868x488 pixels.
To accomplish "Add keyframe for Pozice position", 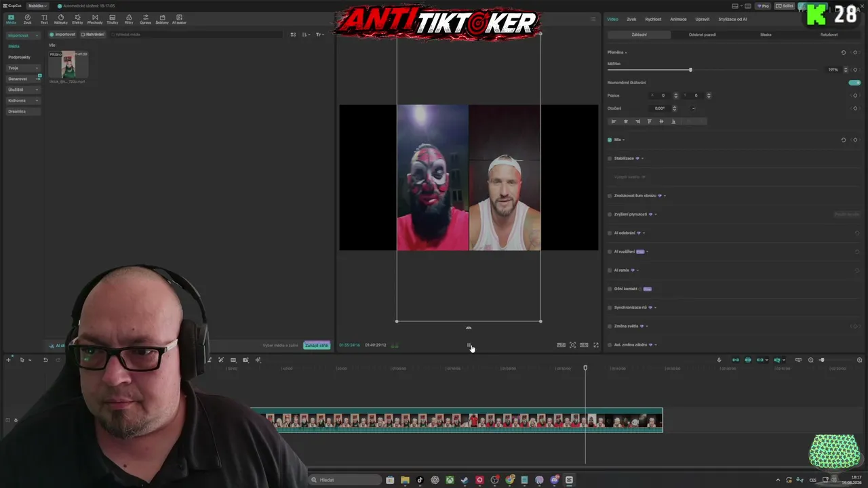I will [x=855, y=96].
